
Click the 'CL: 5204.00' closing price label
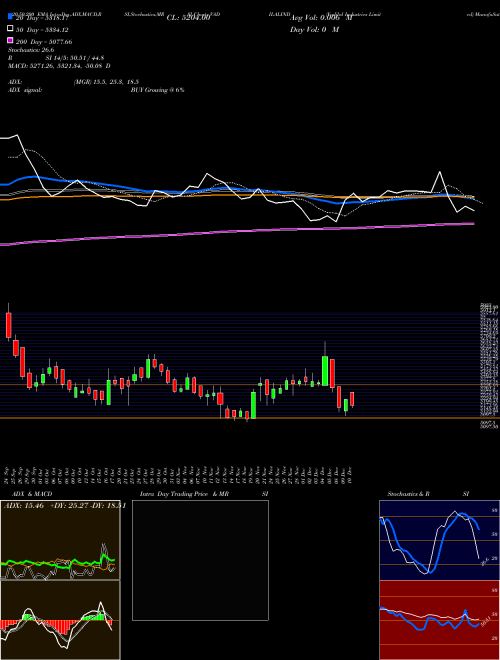pyautogui.click(x=188, y=18)
